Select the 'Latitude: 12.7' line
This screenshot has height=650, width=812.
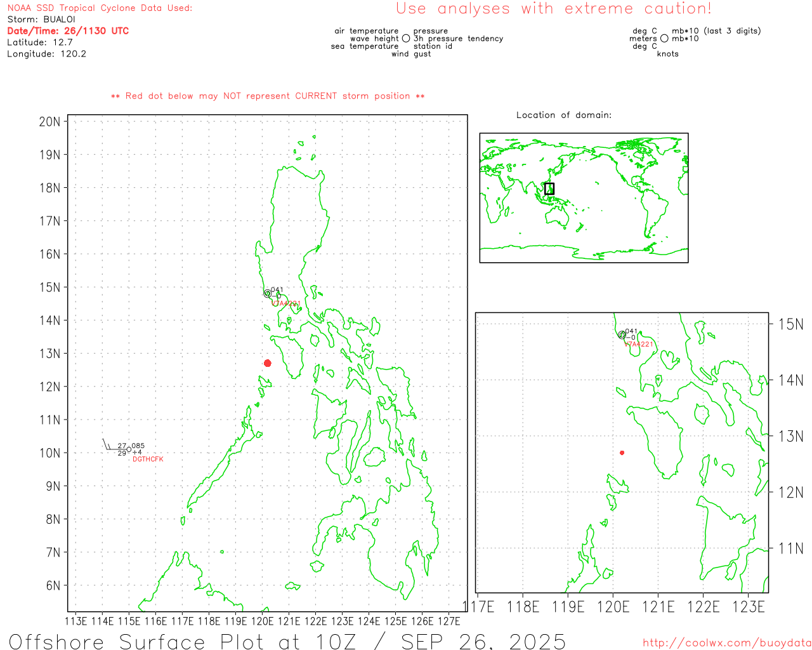40,43
